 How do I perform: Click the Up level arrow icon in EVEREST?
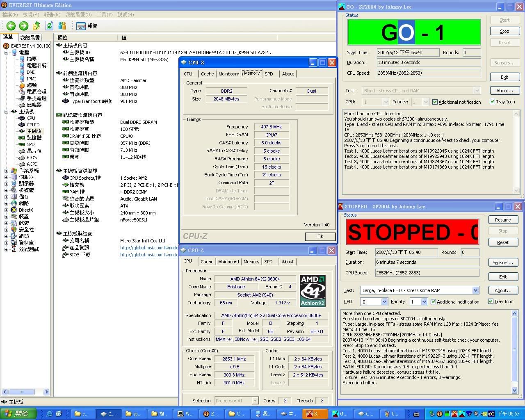37,26
